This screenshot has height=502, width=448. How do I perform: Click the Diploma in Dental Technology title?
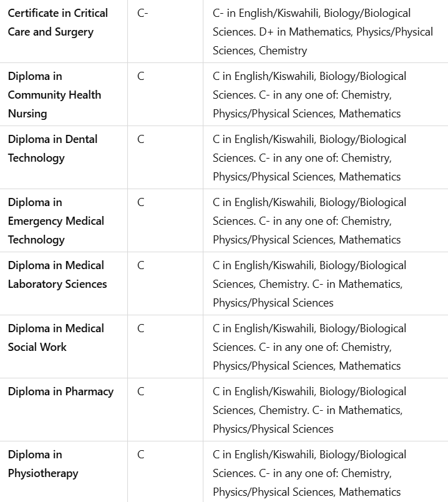coord(52,149)
